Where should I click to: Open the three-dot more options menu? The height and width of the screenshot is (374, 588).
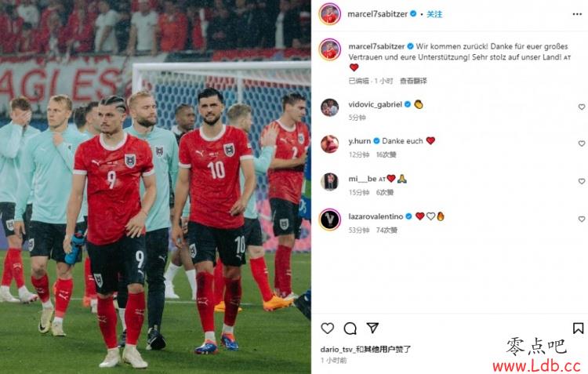577,14
